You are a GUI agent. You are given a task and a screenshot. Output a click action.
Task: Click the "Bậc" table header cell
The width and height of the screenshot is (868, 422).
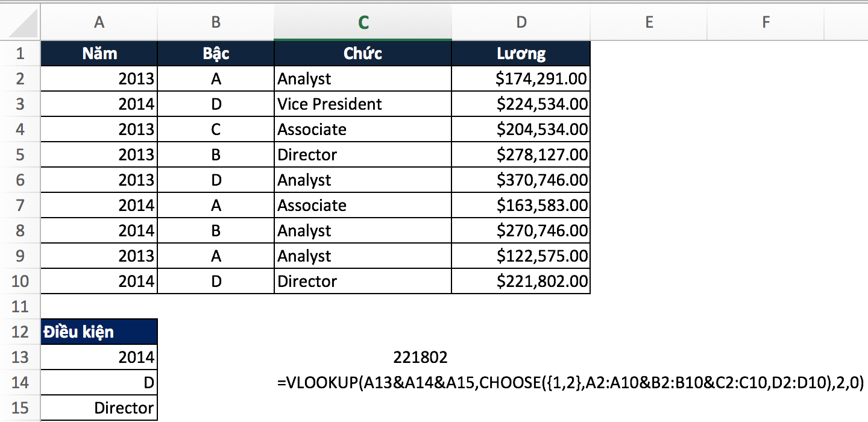pyautogui.click(x=216, y=54)
